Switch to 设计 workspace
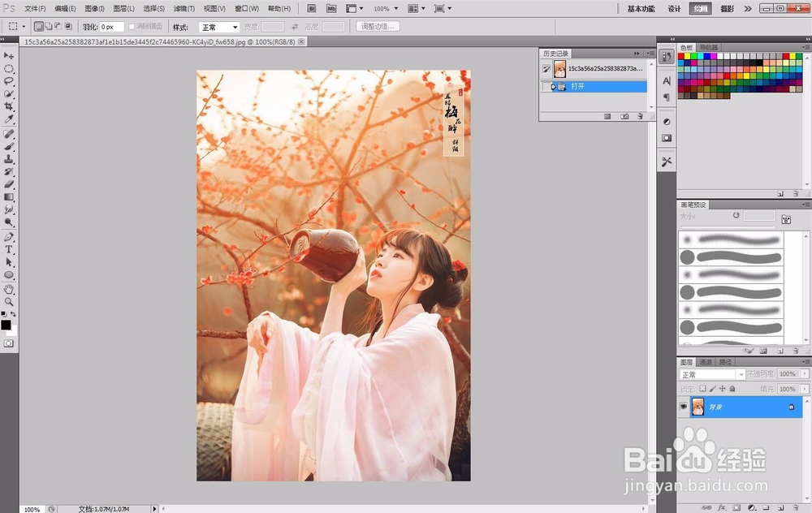 [674, 9]
